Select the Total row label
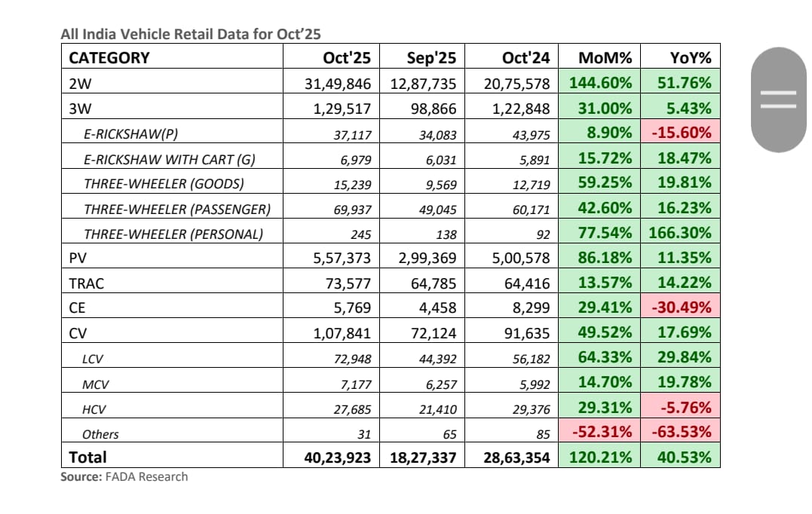The width and height of the screenshot is (812, 514). (87, 457)
